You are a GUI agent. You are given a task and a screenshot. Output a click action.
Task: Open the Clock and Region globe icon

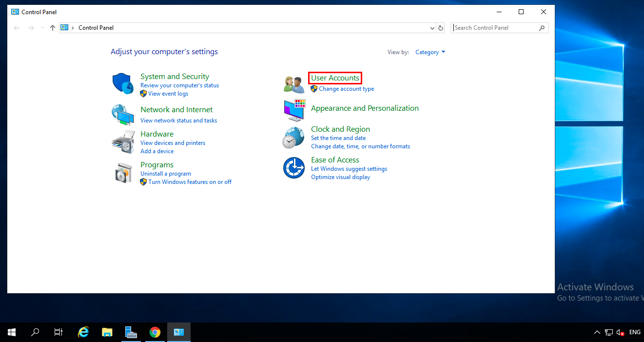pyautogui.click(x=293, y=138)
